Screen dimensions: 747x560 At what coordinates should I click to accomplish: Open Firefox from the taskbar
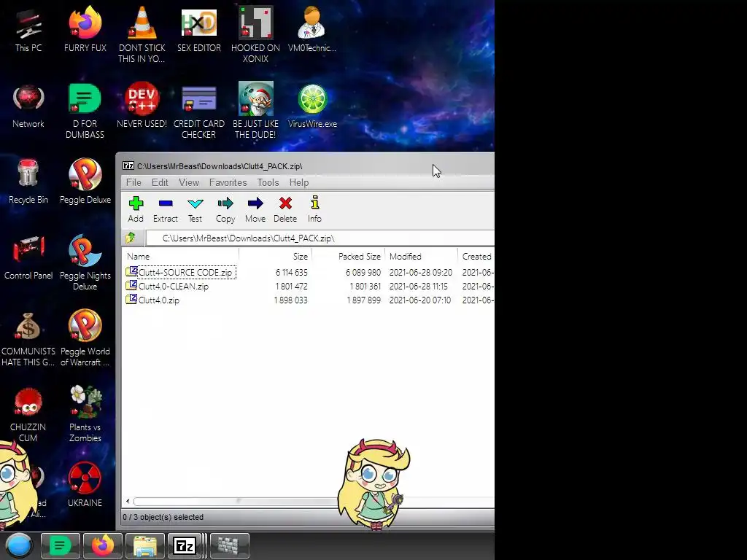102,545
